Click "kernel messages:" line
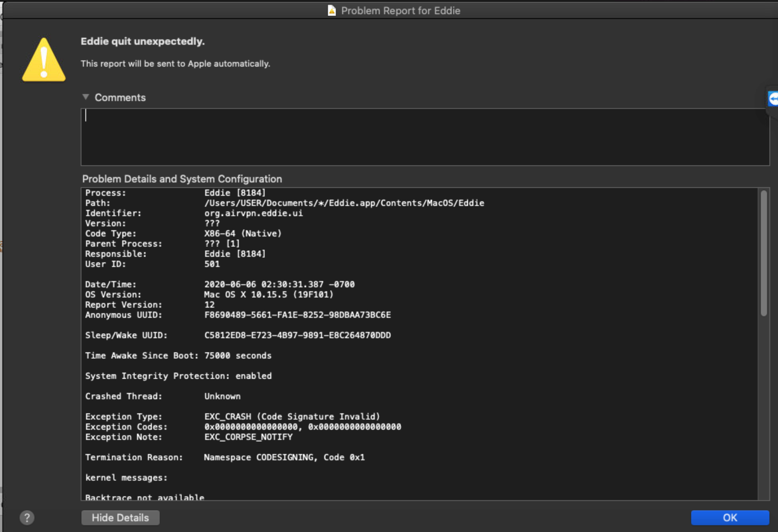778x532 pixels. pyautogui.click(x=126, y=478)
